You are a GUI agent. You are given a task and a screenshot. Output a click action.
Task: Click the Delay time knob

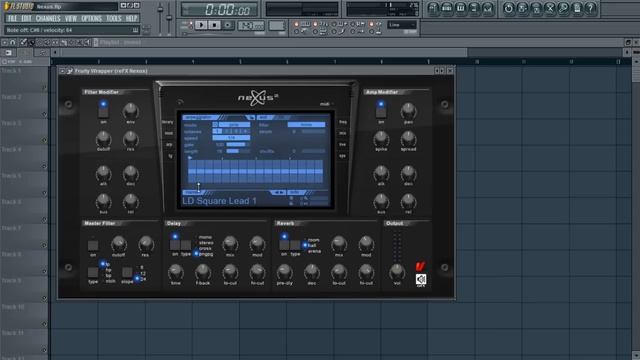click(176, 272)
